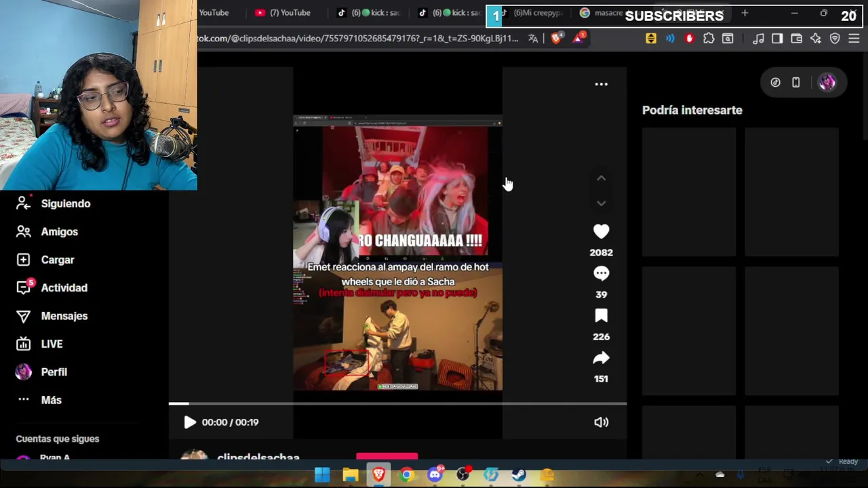Click the red extension icon
Image resolution: width=868 pixels, height=488 pixels.
point(690,39)
